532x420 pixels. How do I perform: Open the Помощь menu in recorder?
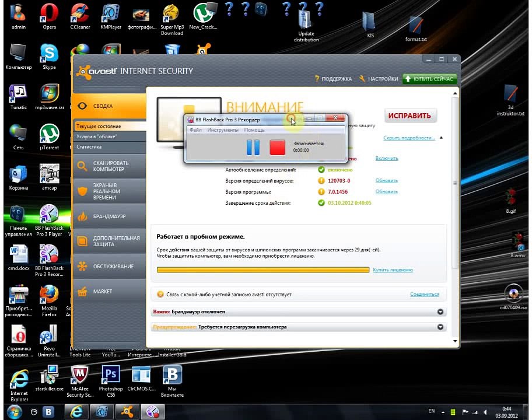coord(254,130)
